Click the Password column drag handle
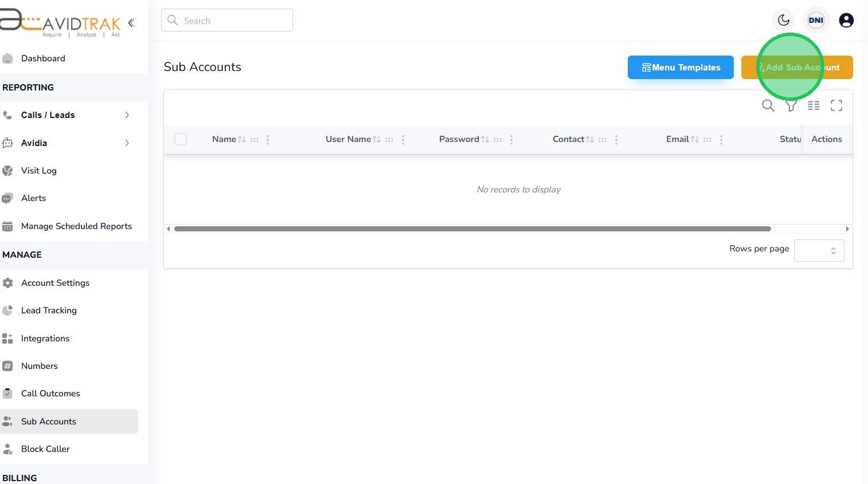 [x=498, y=140]
